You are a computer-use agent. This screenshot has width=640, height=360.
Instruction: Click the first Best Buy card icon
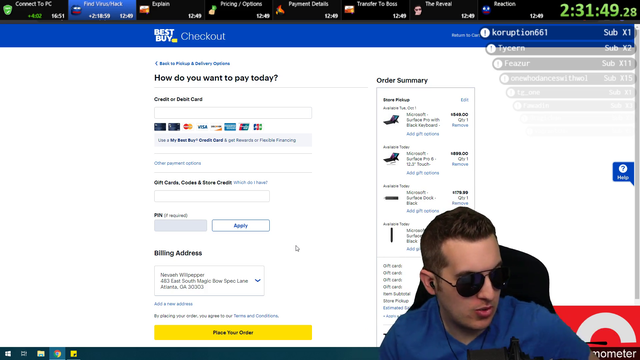pos(160,127)
